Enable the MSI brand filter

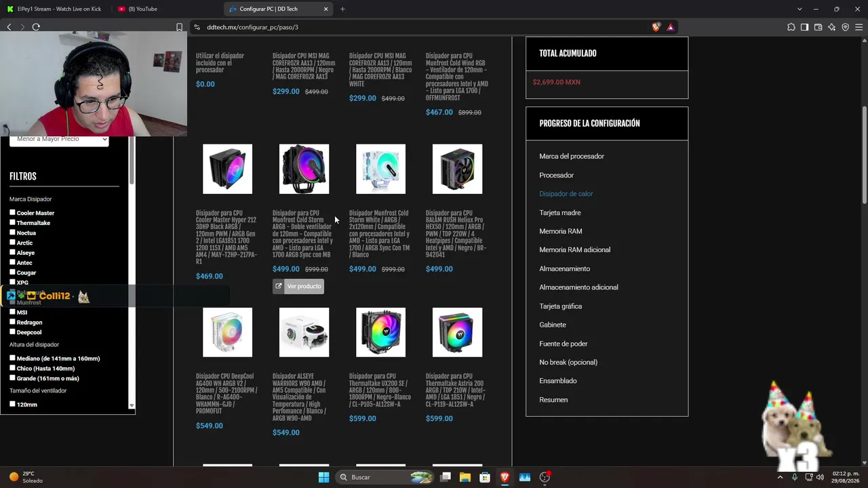(12, 312)
